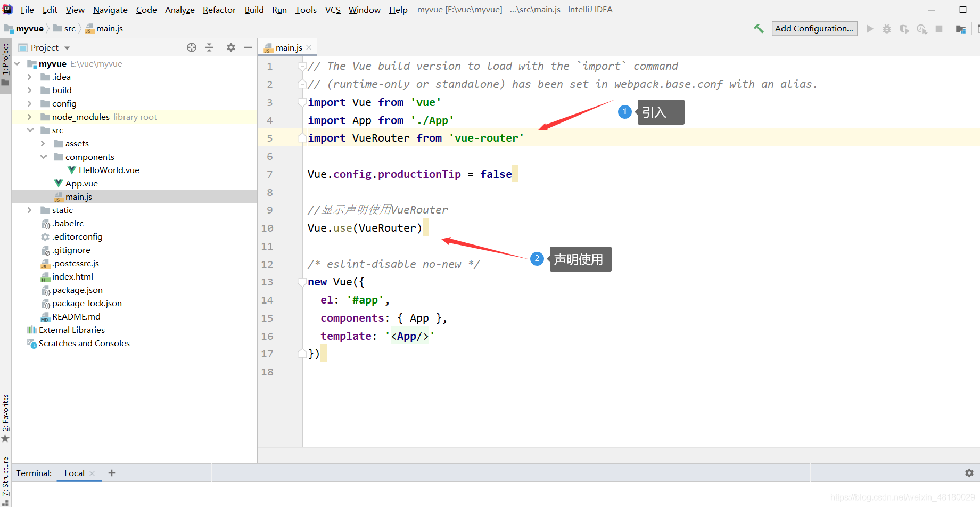
Task: Select .babelrc in project tree
Action: tap(68, 223)
